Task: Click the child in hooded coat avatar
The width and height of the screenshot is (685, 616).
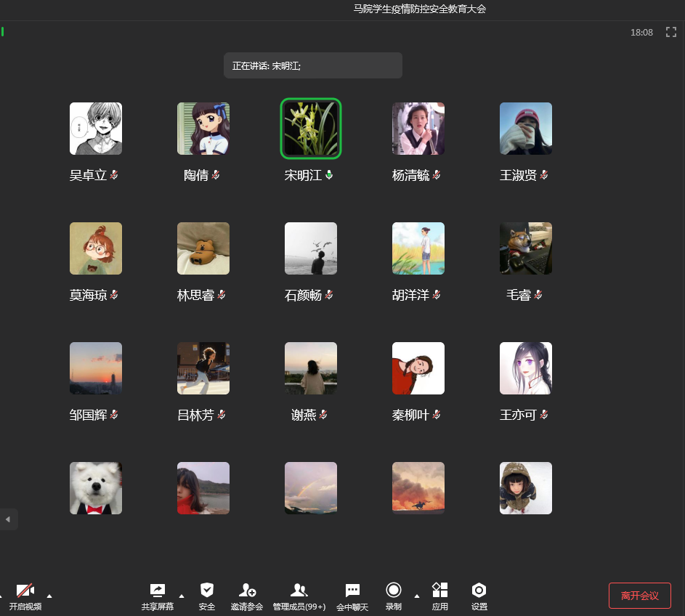Action: click(x=525, y=488)
